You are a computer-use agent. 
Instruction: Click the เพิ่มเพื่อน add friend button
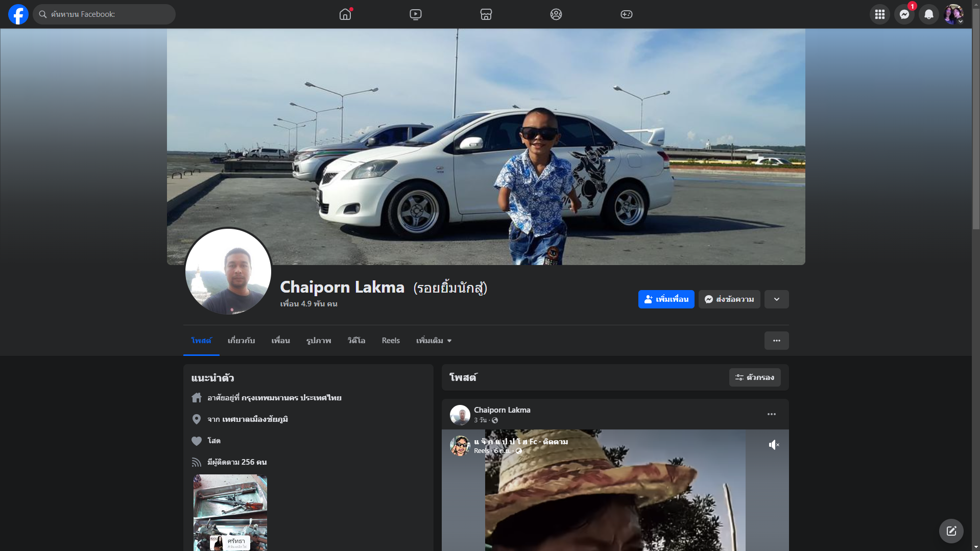(x=666, y=299)
